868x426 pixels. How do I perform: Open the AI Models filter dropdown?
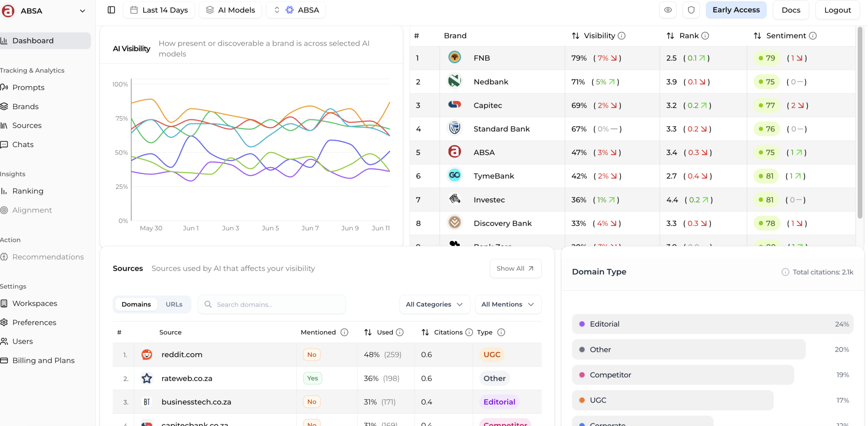tap(230, 10)
